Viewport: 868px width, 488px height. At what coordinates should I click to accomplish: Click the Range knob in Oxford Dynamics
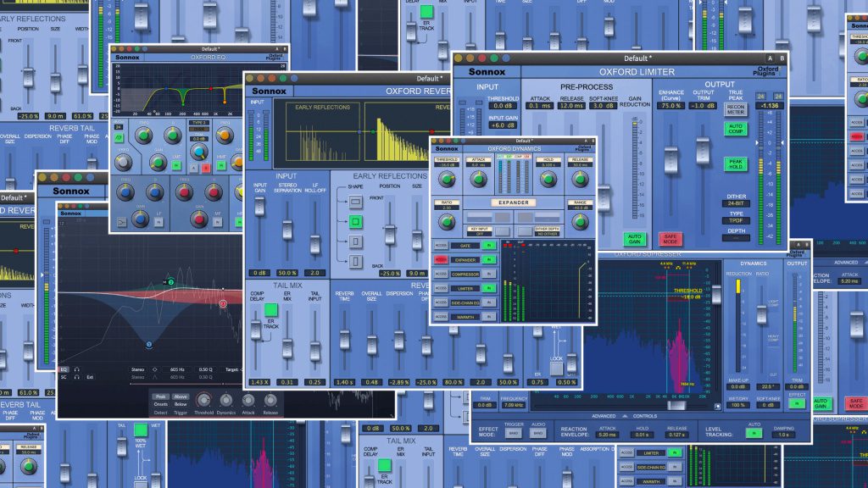(x=580, y=222)
